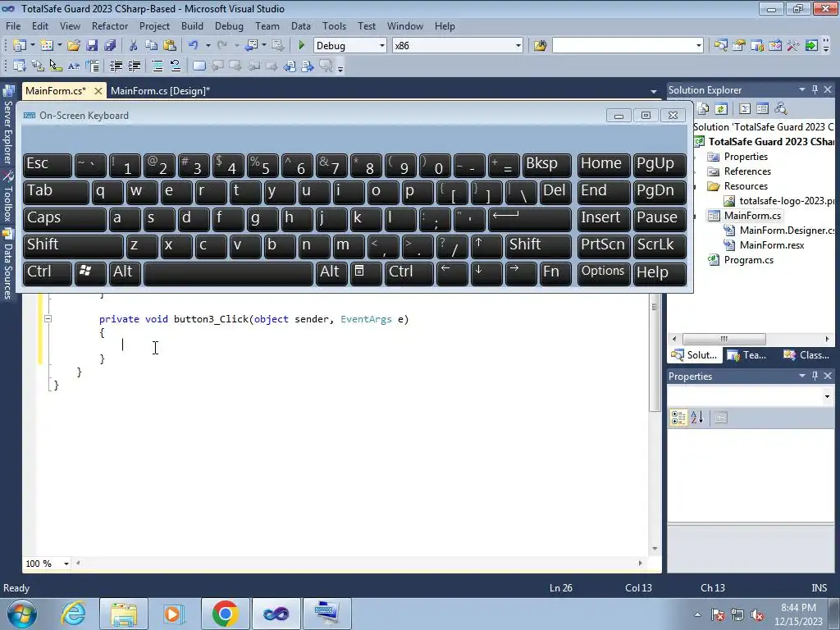The width and height of the screenshot is (840, 630).
Task: Open the Refactor menu
Action: click(x=110, y=25)
